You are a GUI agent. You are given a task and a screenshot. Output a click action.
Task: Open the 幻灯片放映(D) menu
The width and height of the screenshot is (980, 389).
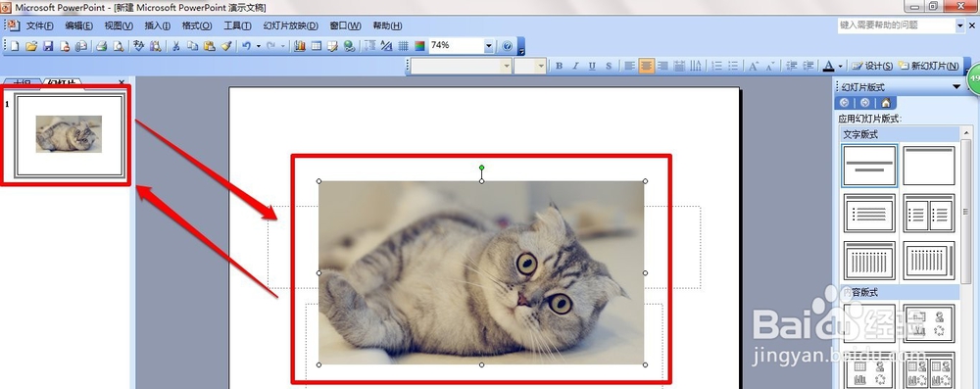(291, 25)
